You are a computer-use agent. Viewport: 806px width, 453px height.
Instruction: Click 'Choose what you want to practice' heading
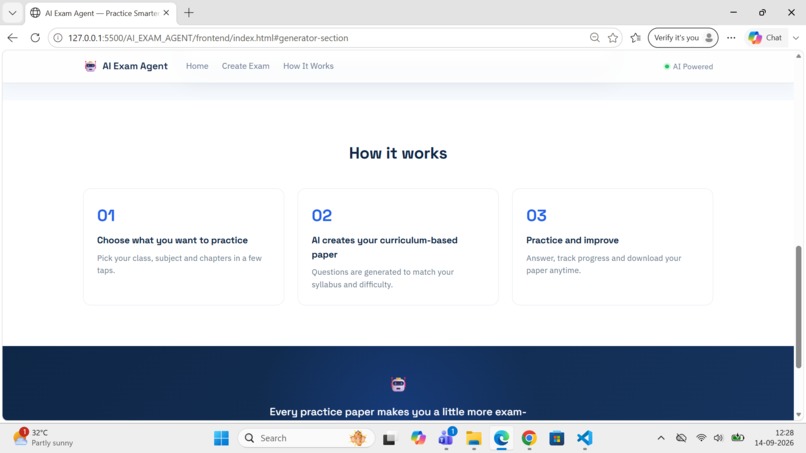(172, 240)
